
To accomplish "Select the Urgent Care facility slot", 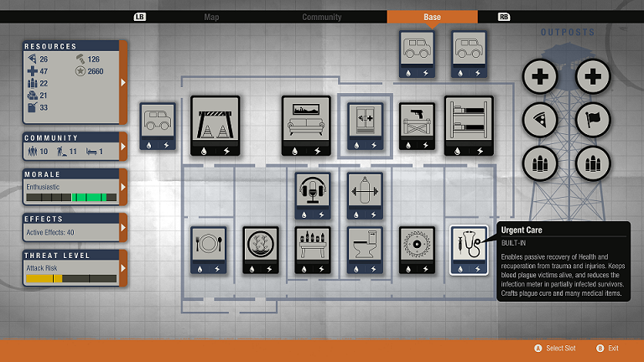I will click(469, 250).
